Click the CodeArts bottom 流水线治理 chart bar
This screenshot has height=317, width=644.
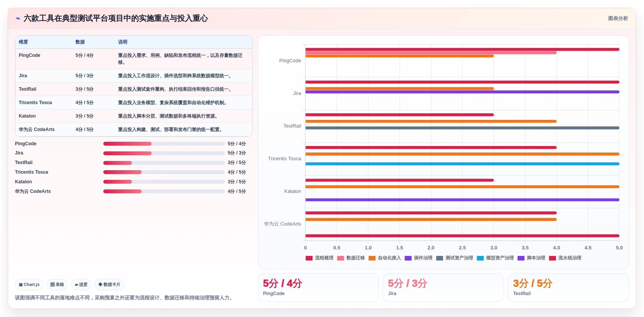pyautogui.click(x=462, y=236)
